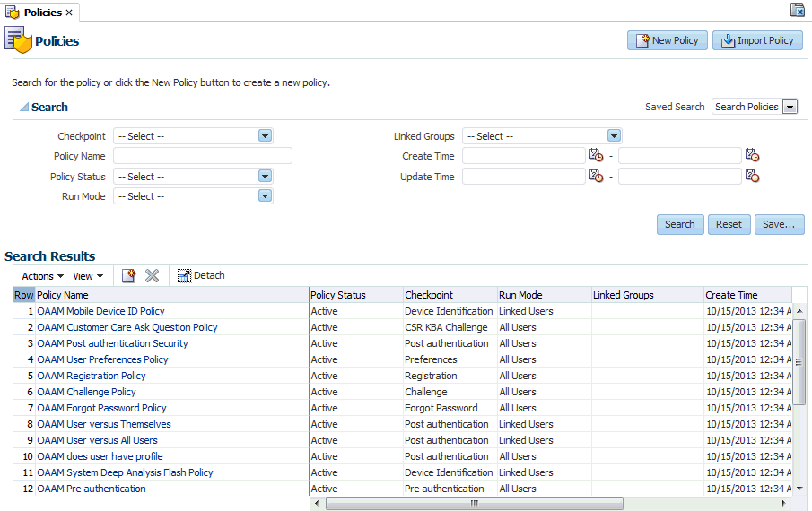Click the Update Time end field
Viewport: 812px width, 511px height.
coord(680,177)
